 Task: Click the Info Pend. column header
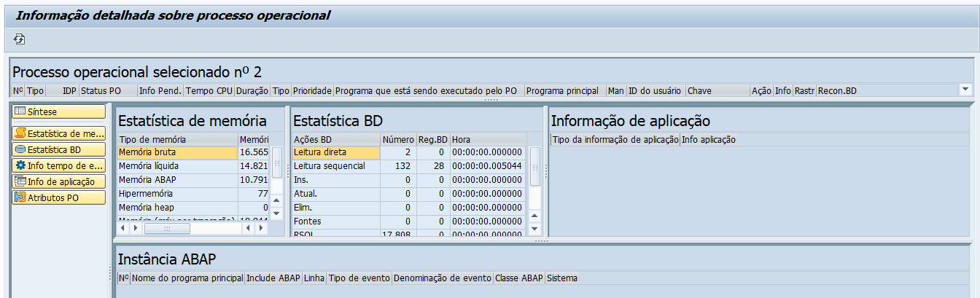pyautogui.click(x=160, y=91)
